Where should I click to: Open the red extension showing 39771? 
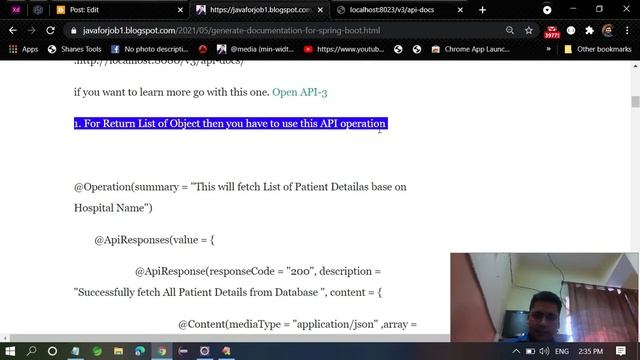552,31
